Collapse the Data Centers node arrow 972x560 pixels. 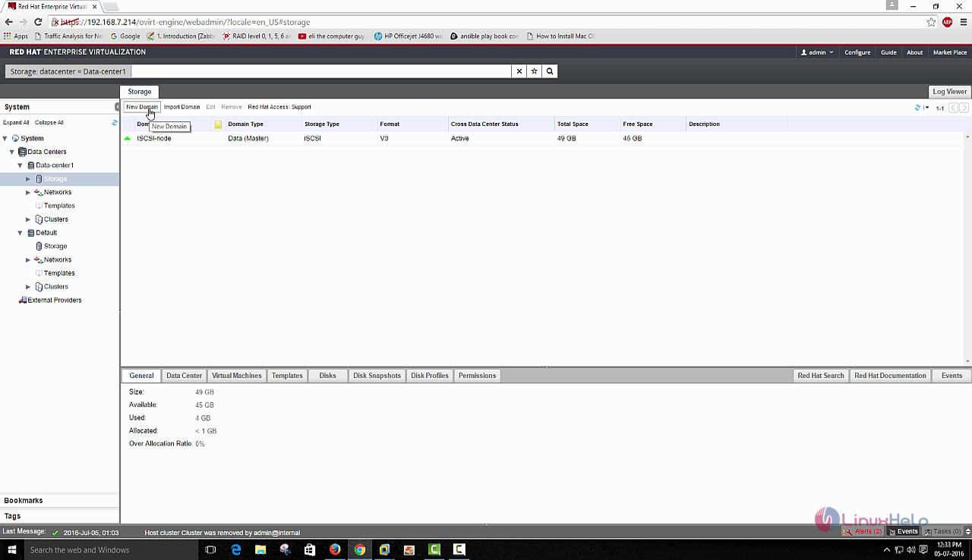point(11,152)
